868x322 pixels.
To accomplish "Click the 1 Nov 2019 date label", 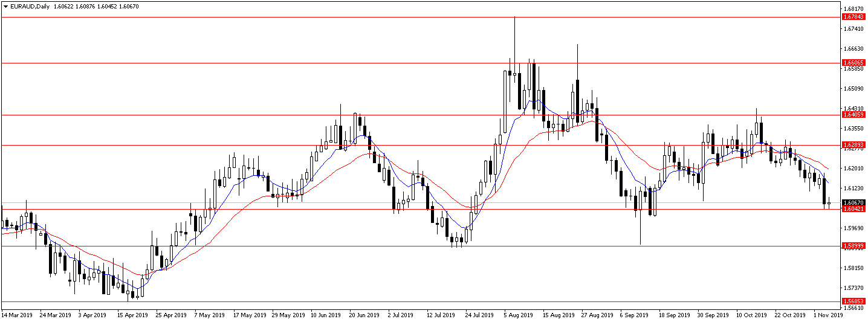I will 829,315.
